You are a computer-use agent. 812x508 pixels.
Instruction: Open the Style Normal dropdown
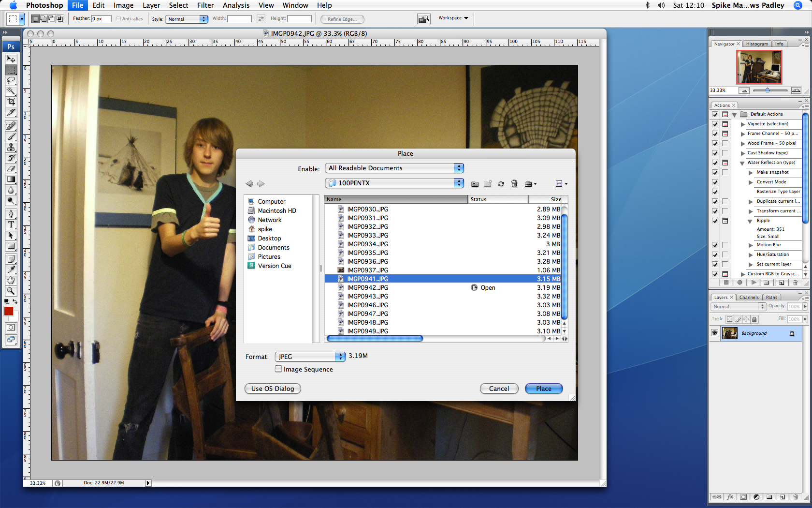tap(187, 19)
